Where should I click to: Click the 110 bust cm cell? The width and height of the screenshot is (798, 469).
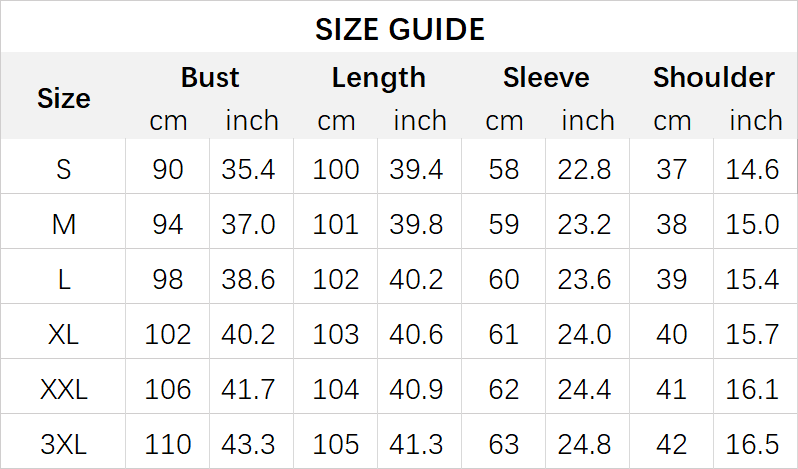(x=168, y=443)
